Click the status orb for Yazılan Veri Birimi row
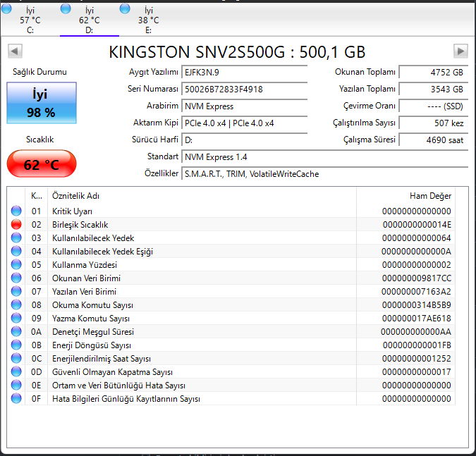This screenshot has height=456, width=476. pos(16,291)
